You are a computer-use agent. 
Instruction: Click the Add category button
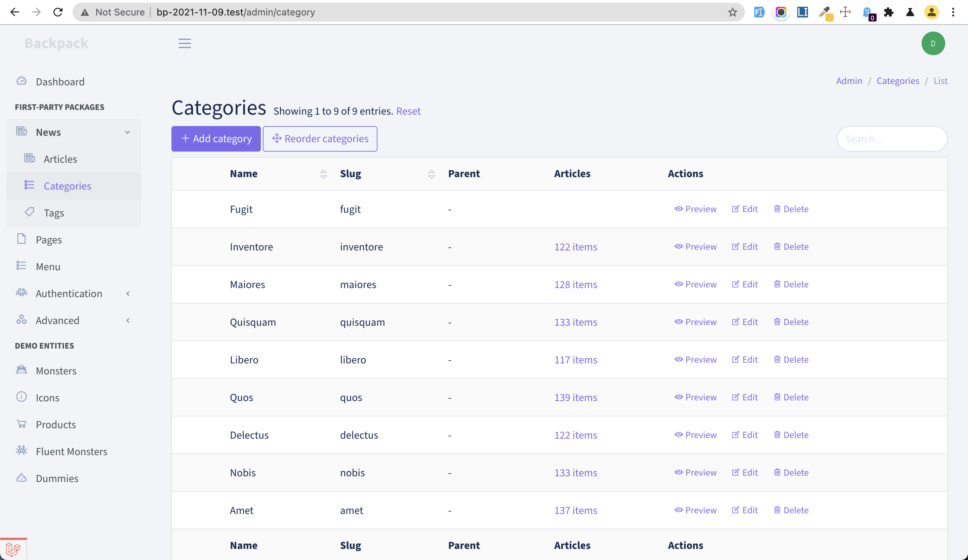(215, 139)
